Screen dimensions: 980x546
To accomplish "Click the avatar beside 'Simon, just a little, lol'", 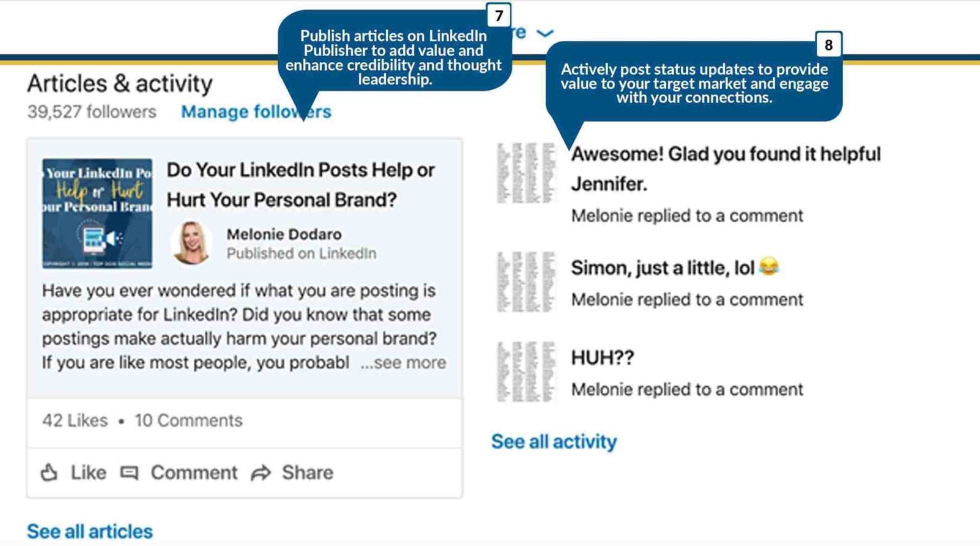I will click(x=526, y=282).
